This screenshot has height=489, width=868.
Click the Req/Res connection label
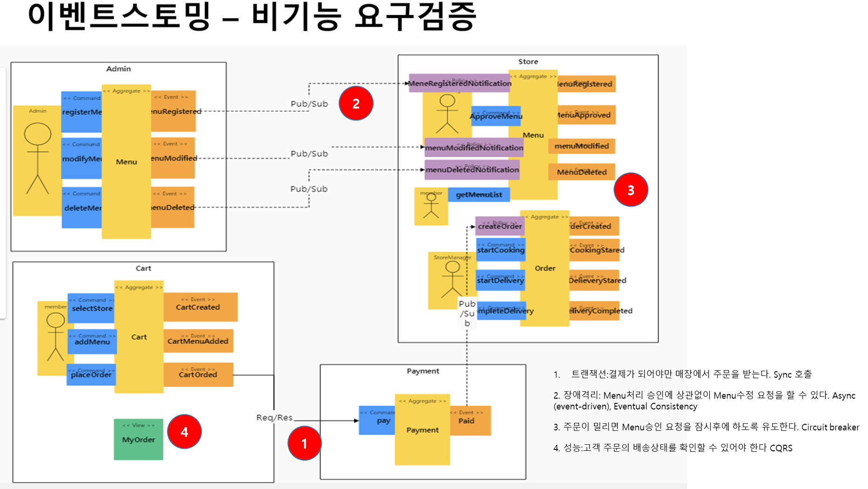point(274,417)
